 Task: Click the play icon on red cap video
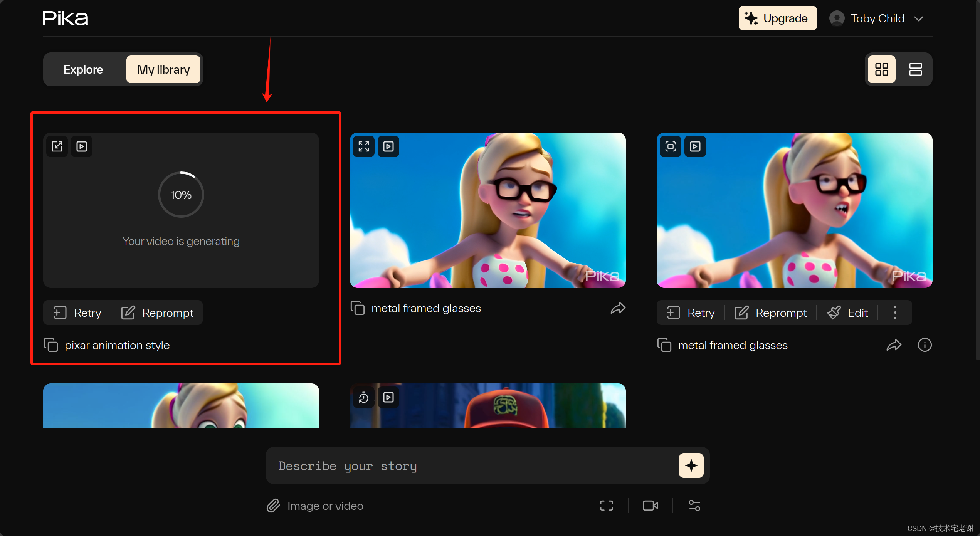(388, 397)
